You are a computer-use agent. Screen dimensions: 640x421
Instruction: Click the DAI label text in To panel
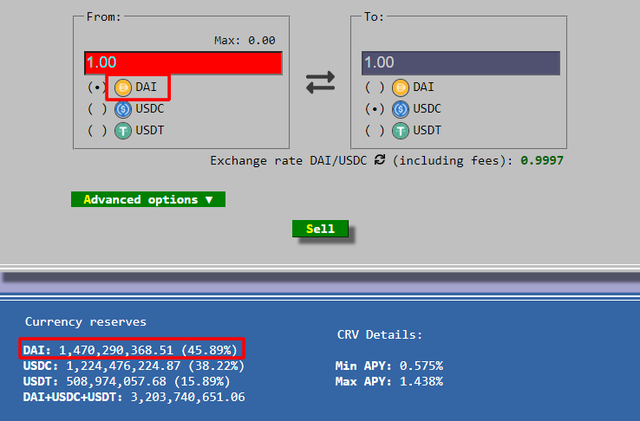(x=424, y=87)
